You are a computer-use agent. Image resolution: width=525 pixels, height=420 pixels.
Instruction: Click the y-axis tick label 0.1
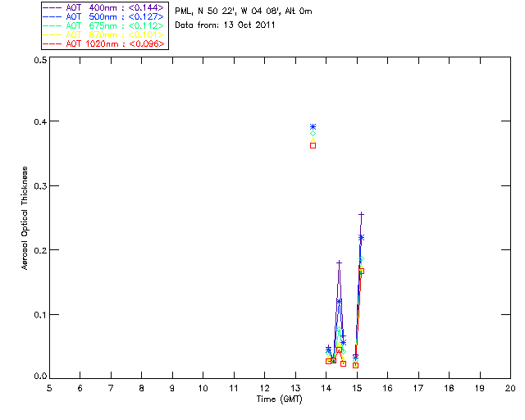point(40,315)
